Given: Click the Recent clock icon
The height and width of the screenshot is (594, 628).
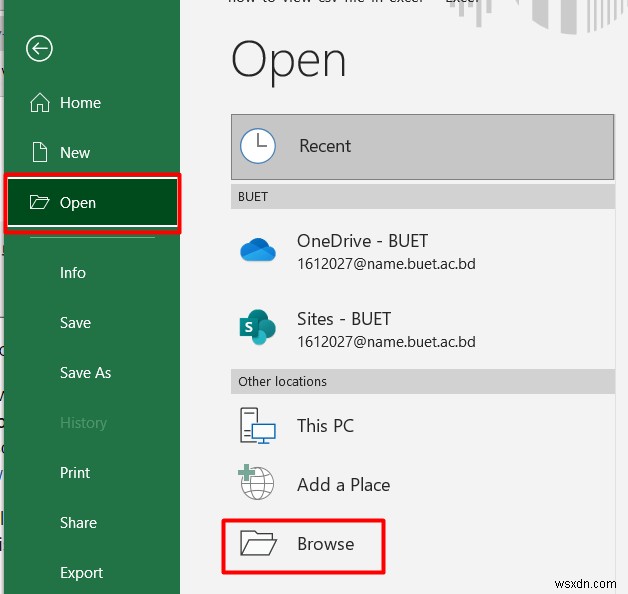Looking at the screenshot, I should pyautogui.click(x=258, y=146).
